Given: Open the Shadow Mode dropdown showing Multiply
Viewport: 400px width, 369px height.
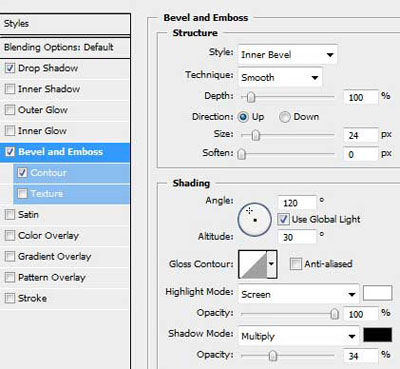Looking at the screenshot, I should (298, 336).
